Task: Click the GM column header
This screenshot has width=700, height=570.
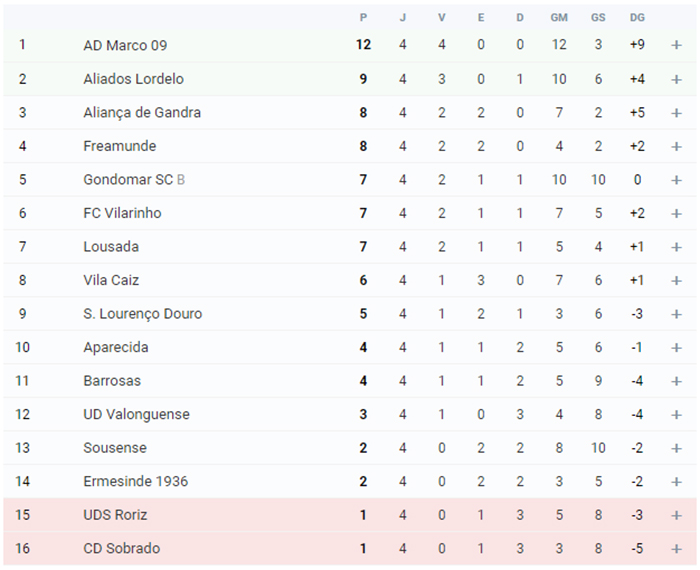Action: (x=559, y=17)
